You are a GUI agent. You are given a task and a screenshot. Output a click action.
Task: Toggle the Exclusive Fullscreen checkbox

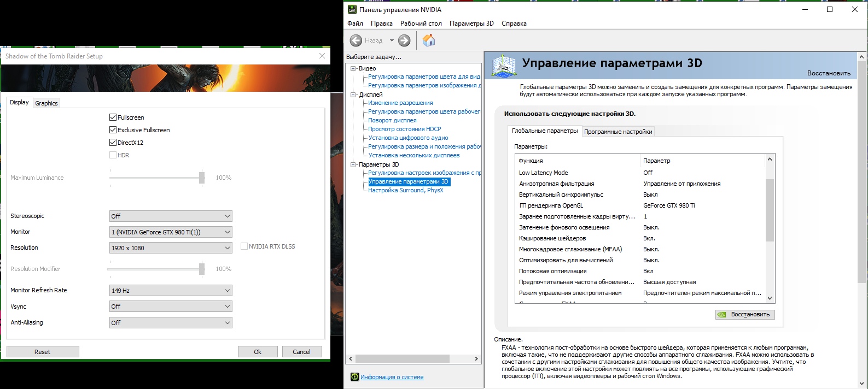point(113,130)
